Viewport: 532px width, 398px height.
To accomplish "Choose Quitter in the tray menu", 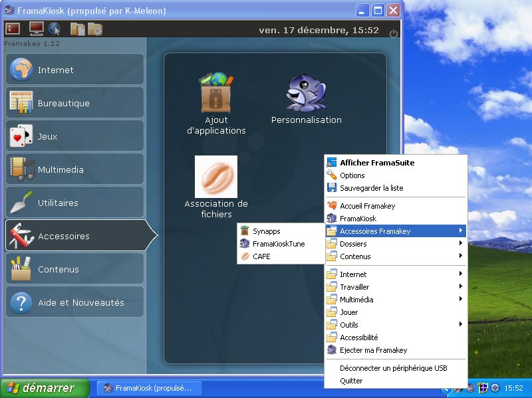I will coord(396,381).
